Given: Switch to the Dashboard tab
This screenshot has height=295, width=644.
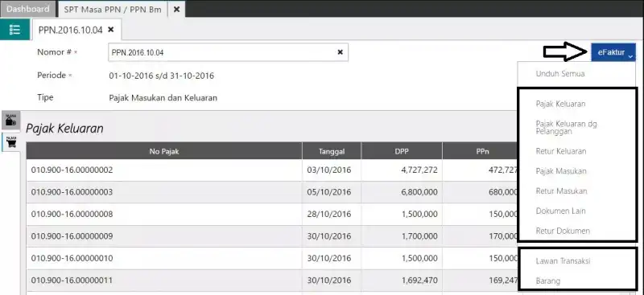Looking at the screenshot, I should point(28,9).
